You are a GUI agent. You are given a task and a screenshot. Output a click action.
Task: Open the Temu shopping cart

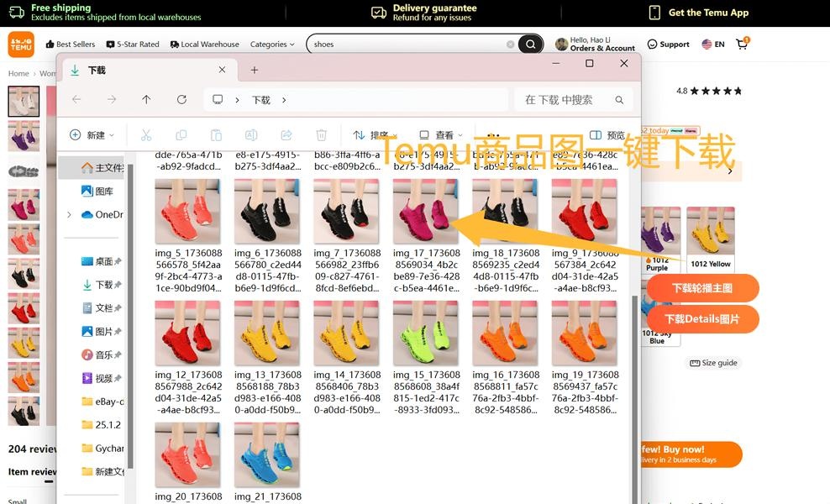pos(742,44)
